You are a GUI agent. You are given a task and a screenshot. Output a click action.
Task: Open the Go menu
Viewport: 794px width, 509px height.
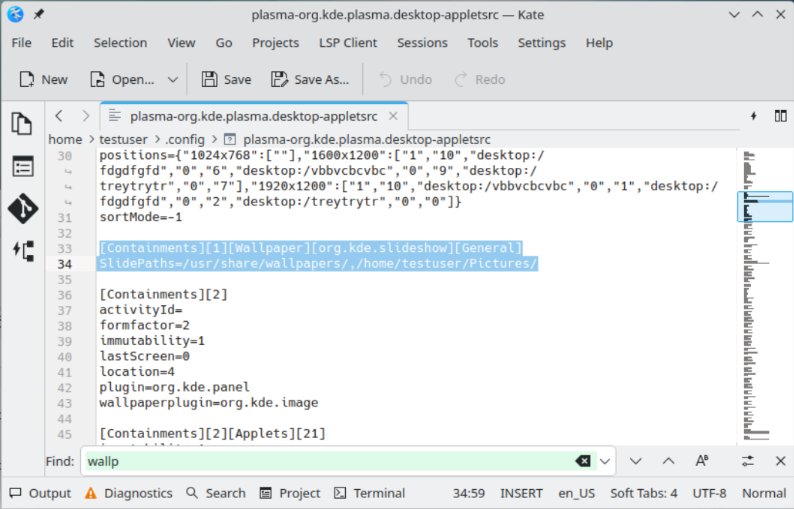coord(224,43)
